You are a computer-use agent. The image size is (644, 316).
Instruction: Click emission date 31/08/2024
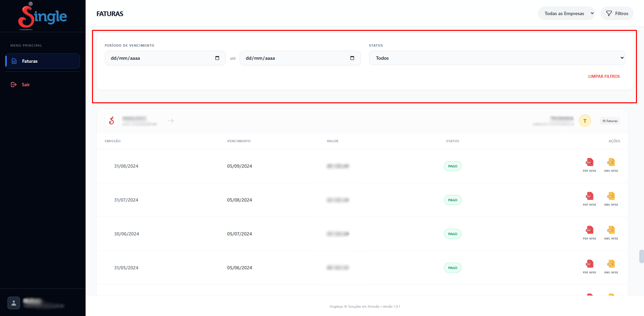click(x=126, y=166)
